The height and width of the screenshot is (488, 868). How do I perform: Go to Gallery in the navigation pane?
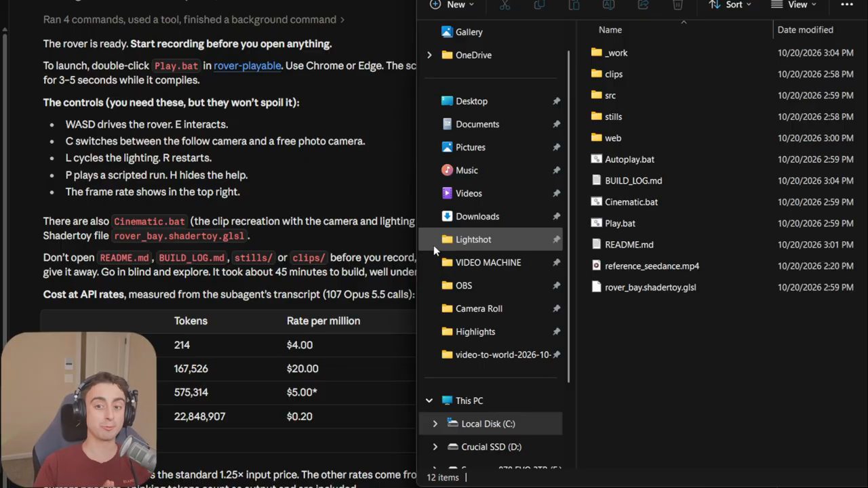tap(469, 32)
